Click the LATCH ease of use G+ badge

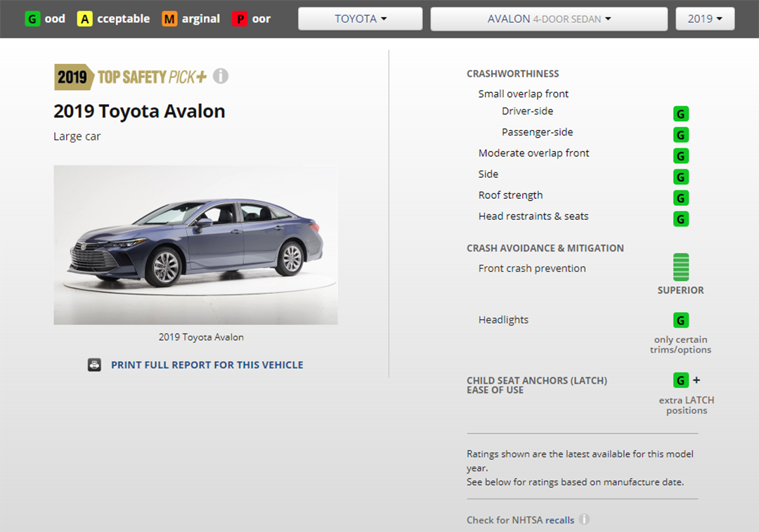point(682,380)
